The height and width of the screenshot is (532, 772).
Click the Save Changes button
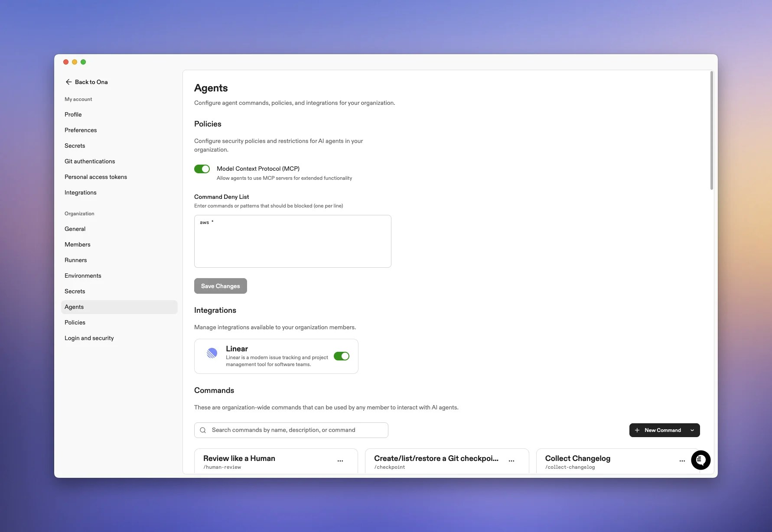tap(220, 286)
